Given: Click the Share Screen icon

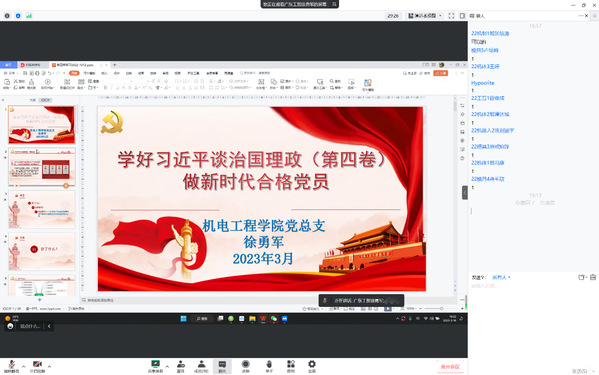Looking at the screenshot, I should point(155,366).
